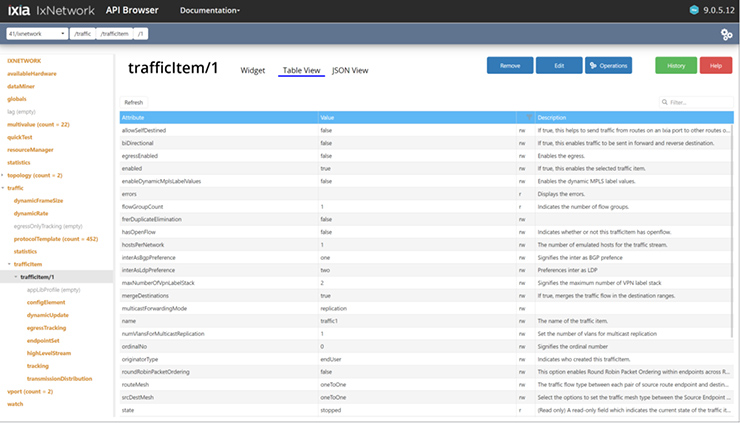Open IXNETWORK root in the tree
The width and height of the screenshot is (740, 423).
coord(24,61)
